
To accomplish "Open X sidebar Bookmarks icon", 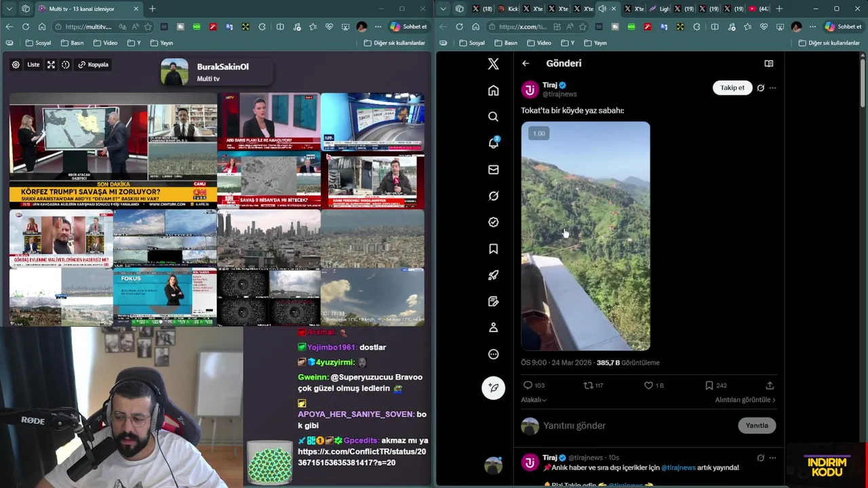I will 493,249.
